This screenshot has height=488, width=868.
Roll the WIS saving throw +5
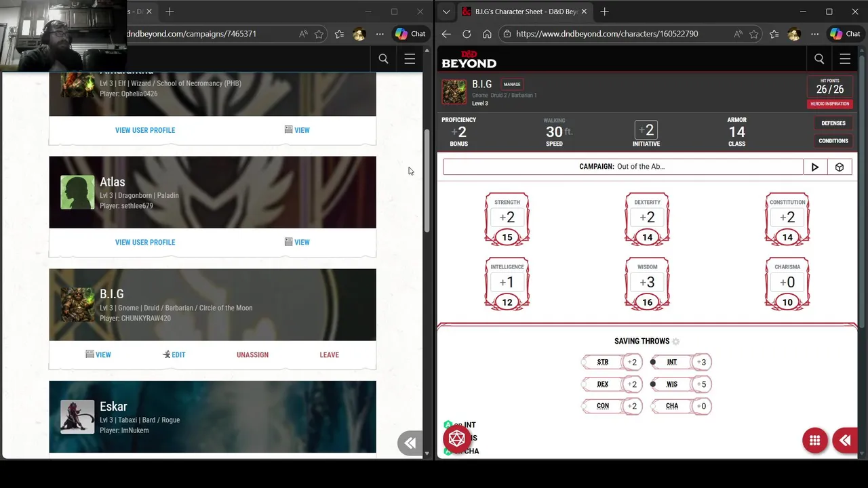click(701, 384)
